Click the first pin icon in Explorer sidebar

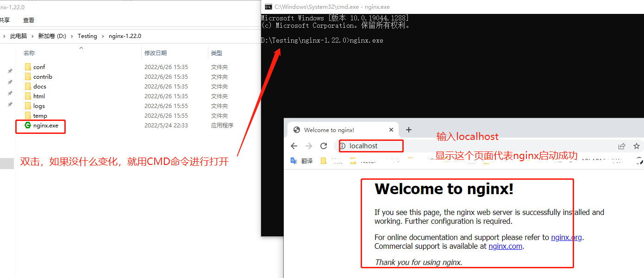(x=10, y=71)
